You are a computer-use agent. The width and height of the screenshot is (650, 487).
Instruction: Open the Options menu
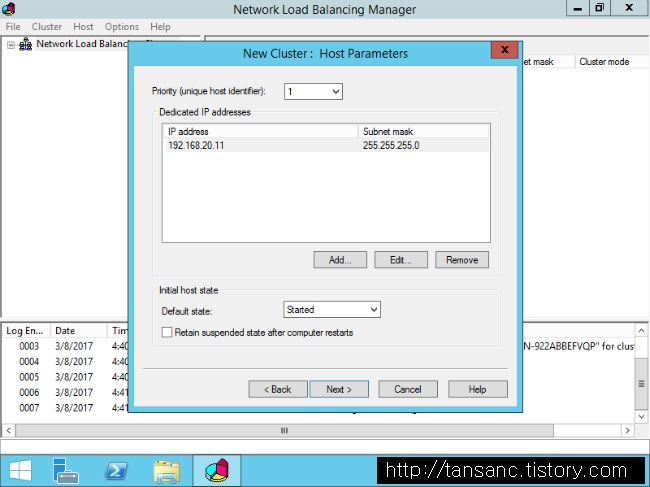(x=122, y=27)
